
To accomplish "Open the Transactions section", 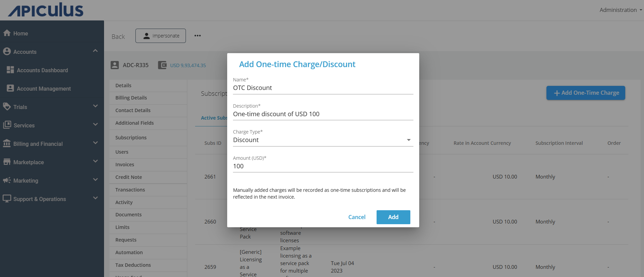I will pos(148,190).
